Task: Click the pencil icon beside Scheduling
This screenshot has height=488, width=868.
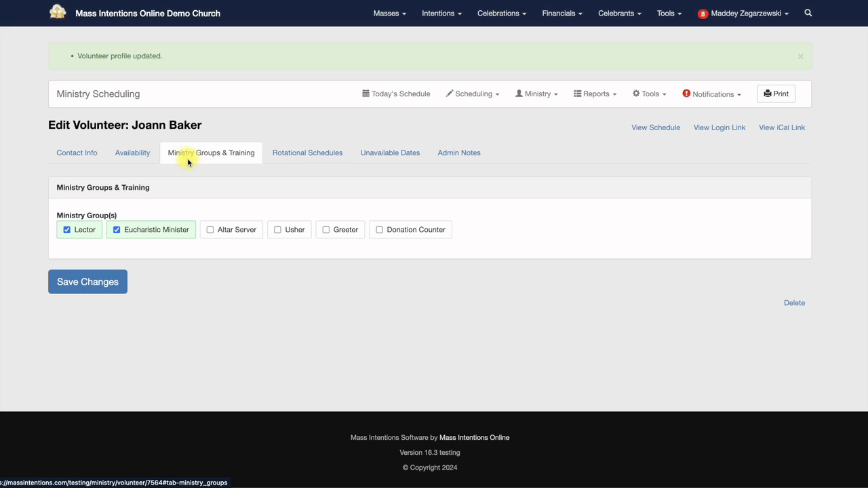Action: [x=449, y=94]
